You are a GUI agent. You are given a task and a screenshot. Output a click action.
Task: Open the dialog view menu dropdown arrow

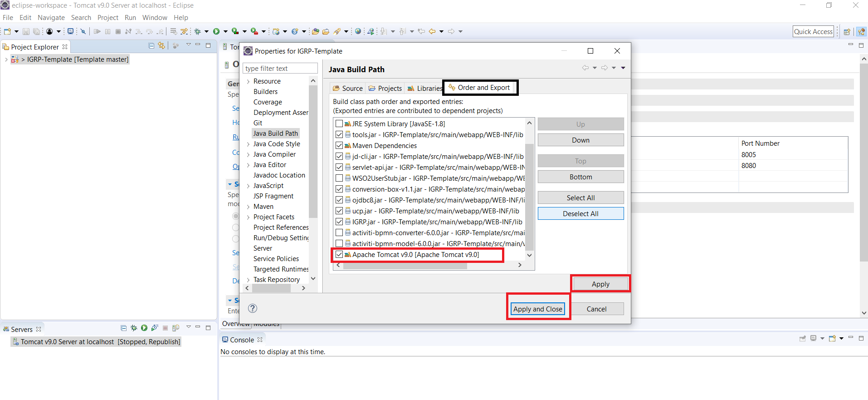(623, 68)
